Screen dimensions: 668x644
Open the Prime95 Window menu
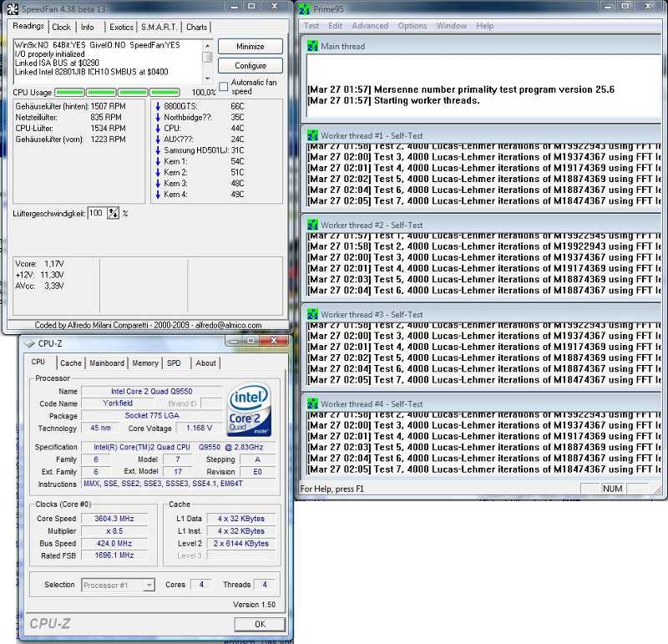452,26
